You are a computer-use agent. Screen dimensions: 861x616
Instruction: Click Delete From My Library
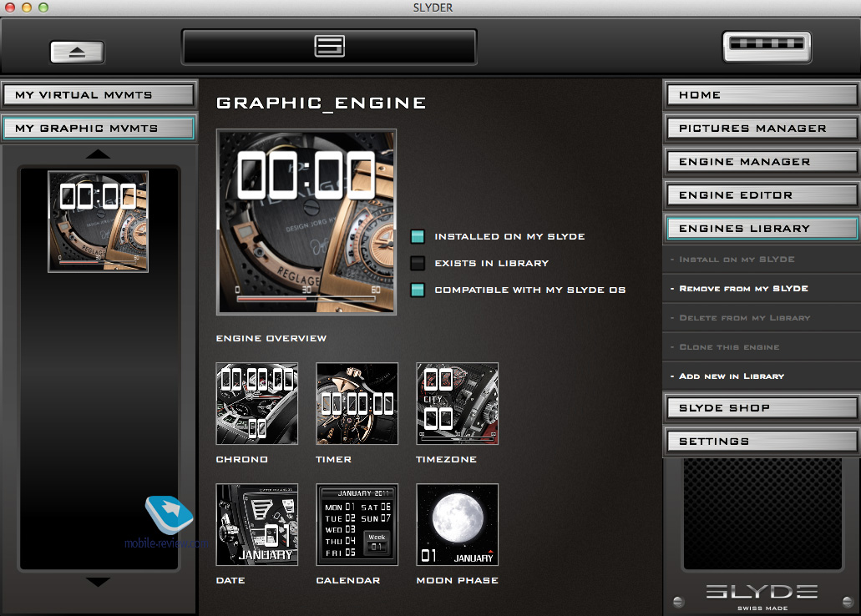pos(762,318)
